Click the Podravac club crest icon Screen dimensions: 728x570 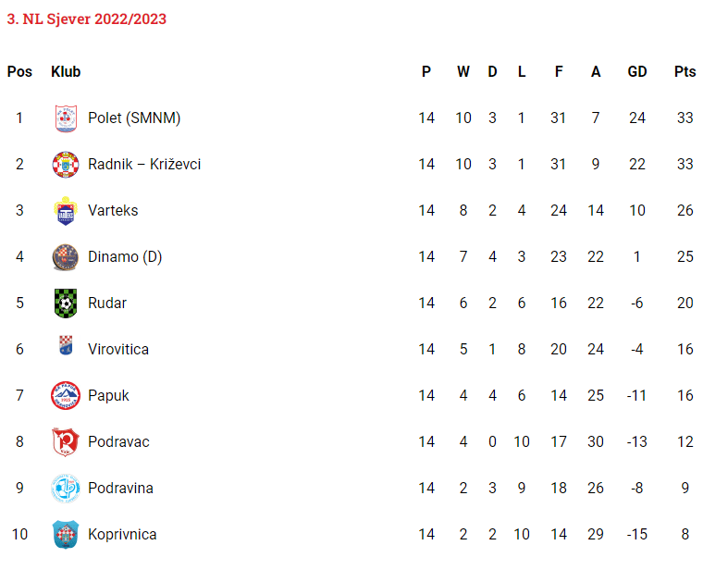pyautogui.click(x=65, y=441)
